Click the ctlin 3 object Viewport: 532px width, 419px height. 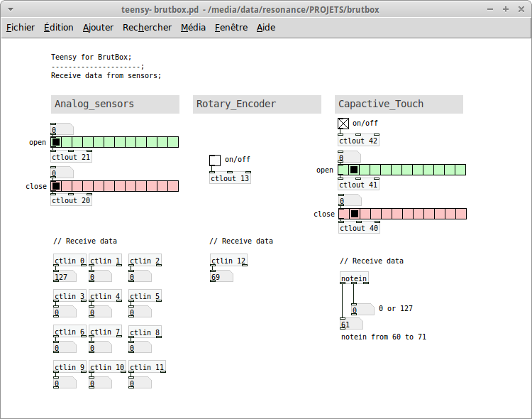tap(70, 296)
